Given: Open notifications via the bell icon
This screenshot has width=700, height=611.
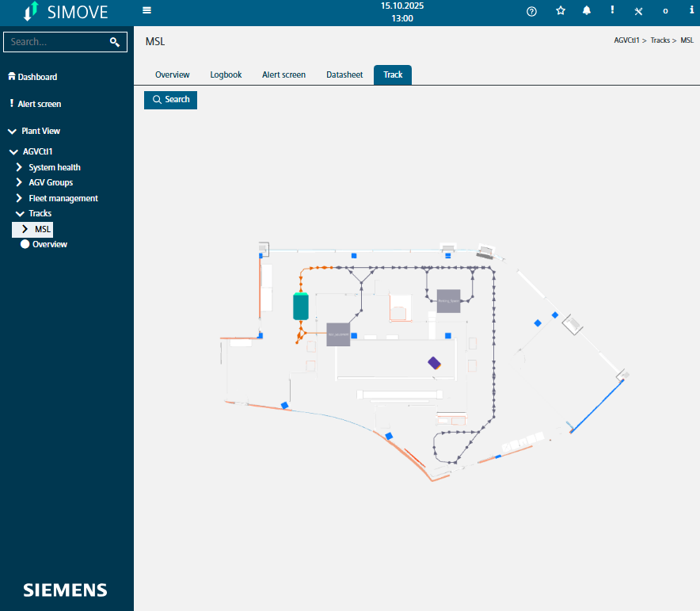Looking at the screenshot, I should point(587,11).
